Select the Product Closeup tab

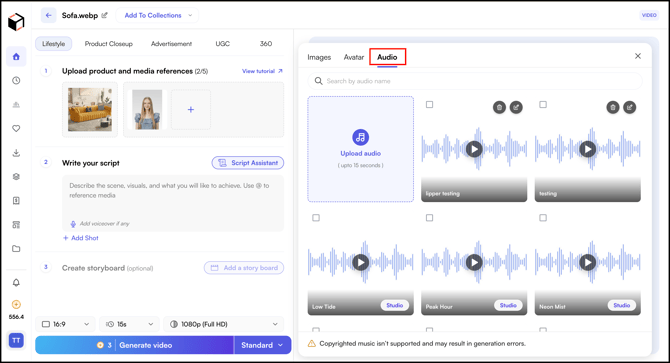click(x=109, y=44)
